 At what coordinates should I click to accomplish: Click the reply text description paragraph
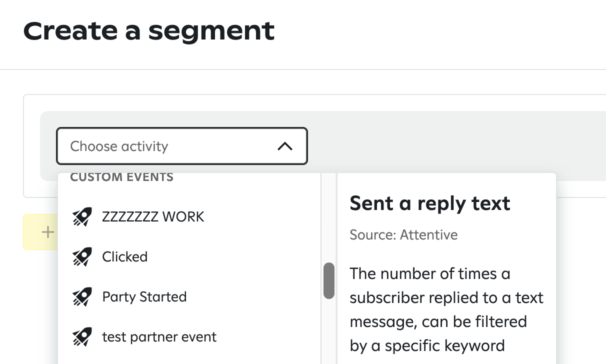tap(446, 310)
